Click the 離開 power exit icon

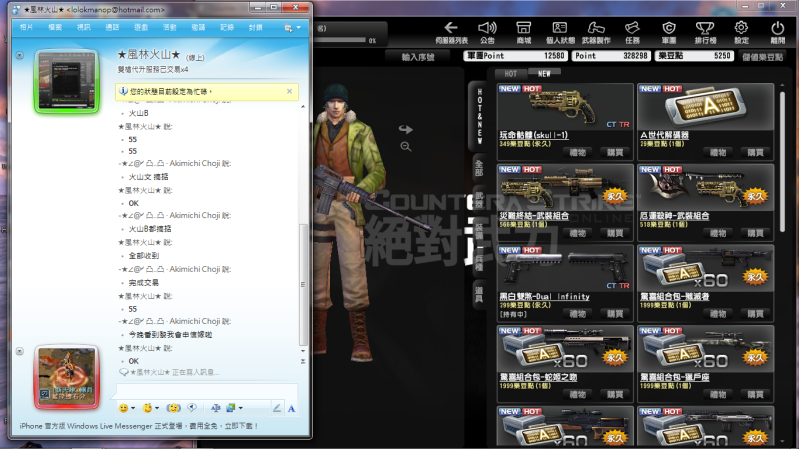tap(778, 28)
